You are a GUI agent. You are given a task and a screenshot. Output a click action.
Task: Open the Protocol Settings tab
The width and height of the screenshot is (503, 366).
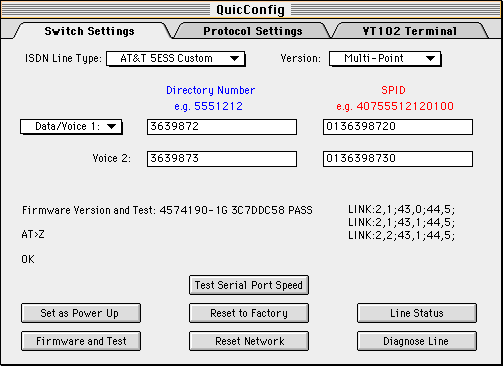(x=253, y=31)
